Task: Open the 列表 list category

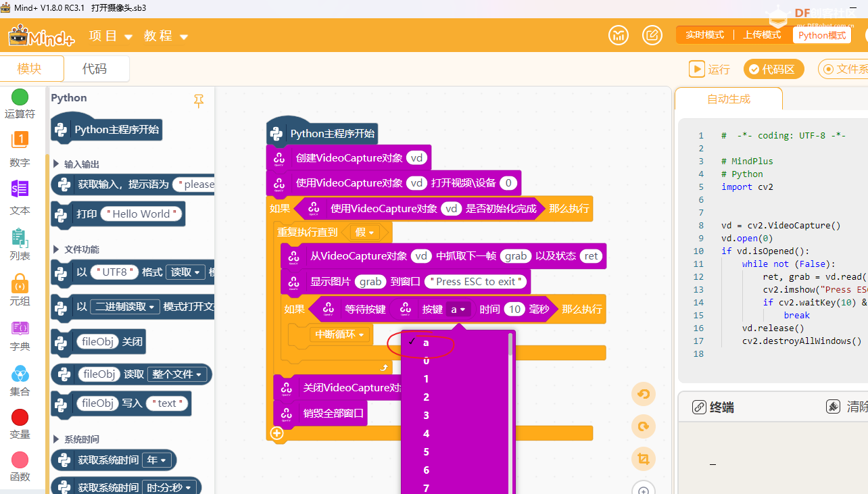Action: coord(20,245)
